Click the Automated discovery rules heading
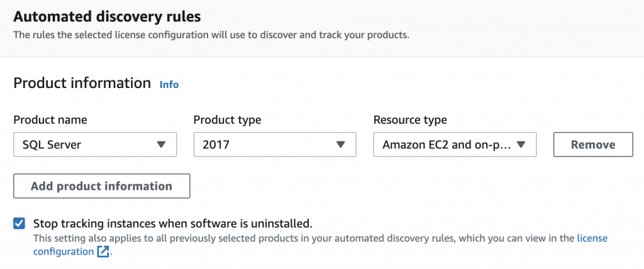 pos(107,17)
